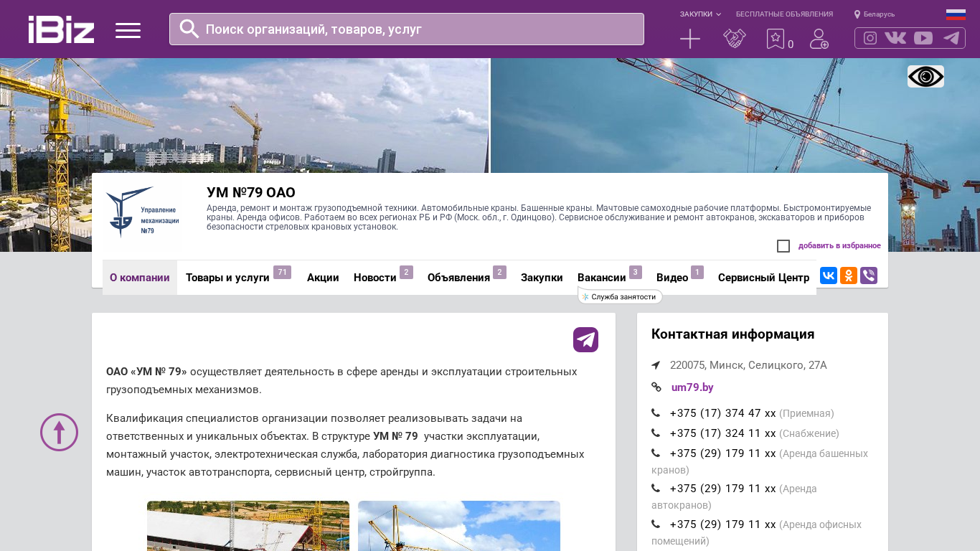Reveal the Снабжение phone number
The image size is (980, 551).
coord(722,433)
